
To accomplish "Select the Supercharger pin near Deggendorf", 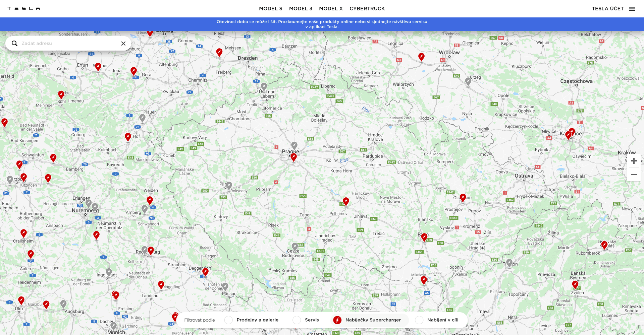I will point(205,272).
